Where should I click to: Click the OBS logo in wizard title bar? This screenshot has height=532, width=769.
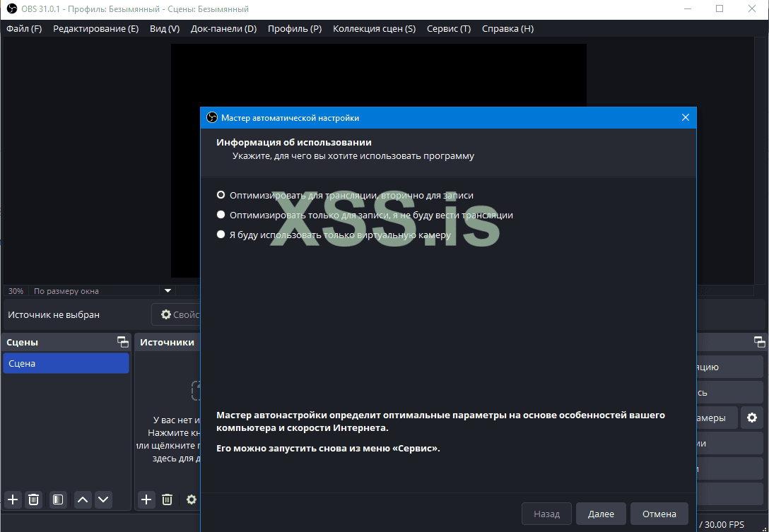[212, 118]
